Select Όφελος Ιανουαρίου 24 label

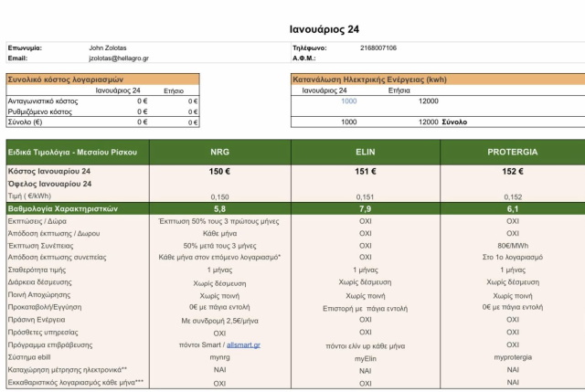pos(49,184)
